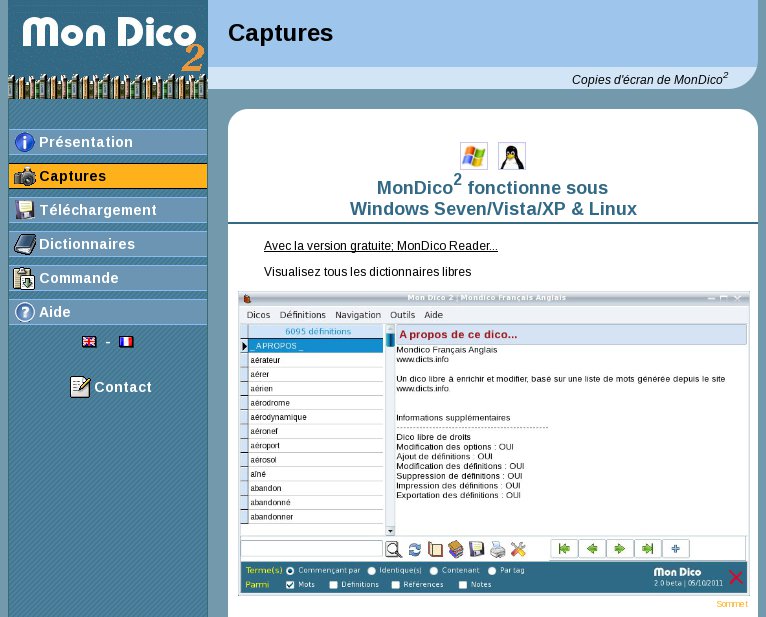Click the tools settings icon
This screenshot has height=617, width=766.
(518, 550)
